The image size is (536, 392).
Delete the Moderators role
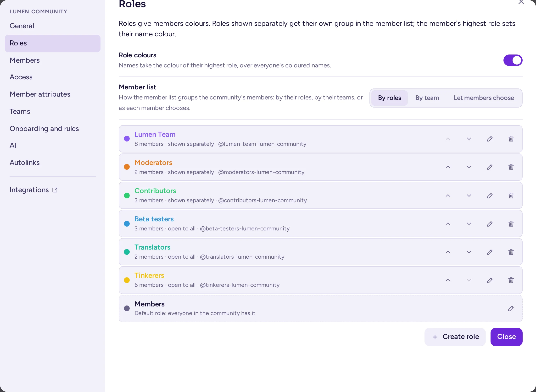click(511, 167)
